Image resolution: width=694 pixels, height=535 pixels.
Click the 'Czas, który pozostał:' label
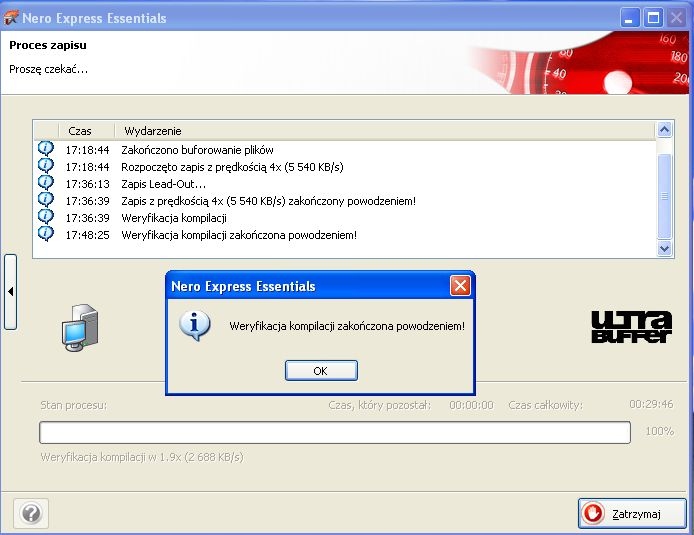[x=379, y=405]
